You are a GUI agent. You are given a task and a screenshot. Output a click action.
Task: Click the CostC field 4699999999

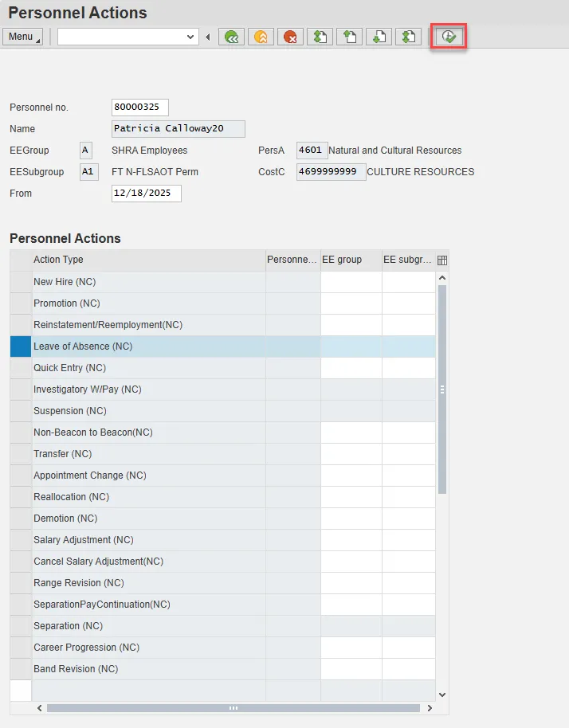pos(332,172)
